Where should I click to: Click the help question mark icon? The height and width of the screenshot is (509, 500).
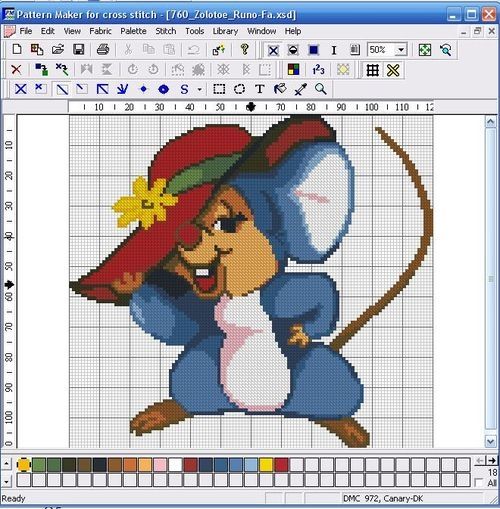[x=245, y=50]
